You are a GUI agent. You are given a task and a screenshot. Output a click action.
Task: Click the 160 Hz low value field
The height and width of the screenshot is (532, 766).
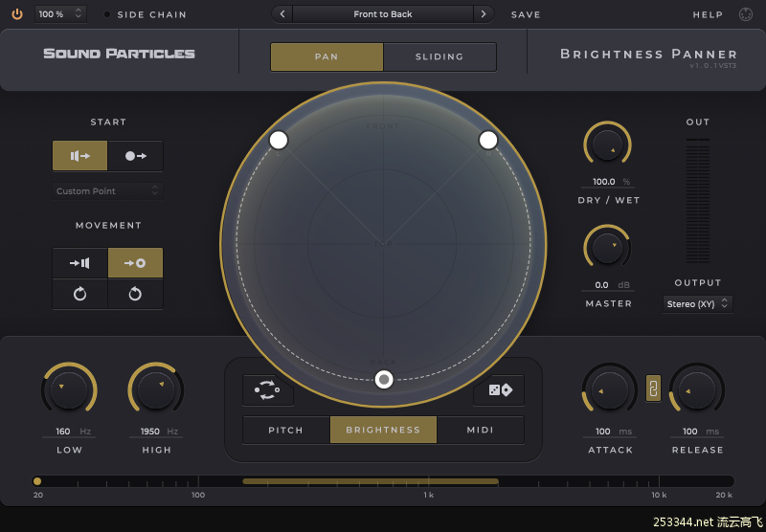click(x=69, y=432)
